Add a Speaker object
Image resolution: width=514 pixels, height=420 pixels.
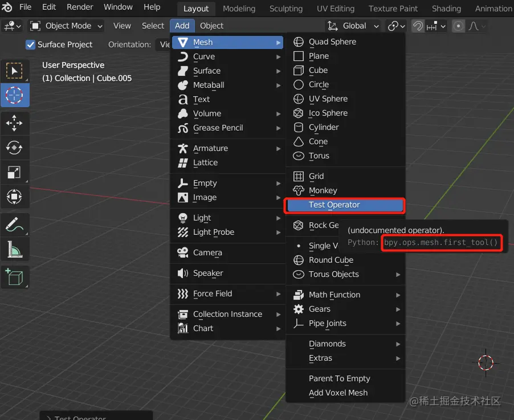point(227,273)
